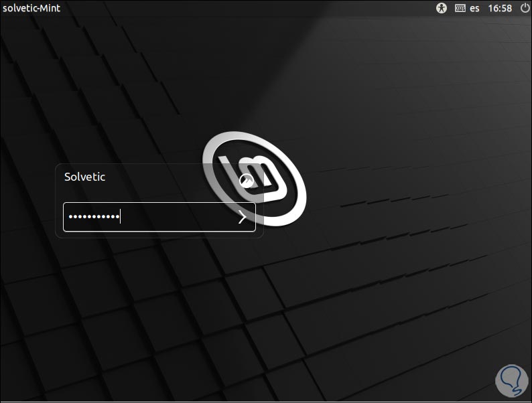
Task: Open the accessibility menu icon
Action: point(442,8)
